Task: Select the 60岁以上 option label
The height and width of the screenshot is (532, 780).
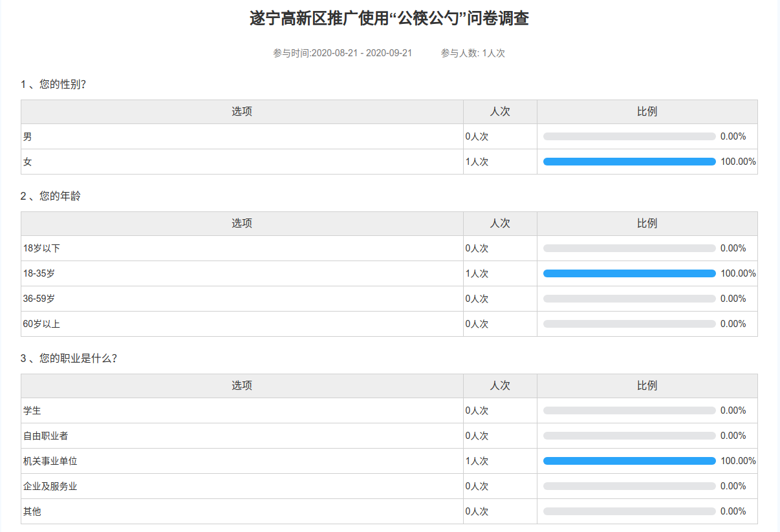Action: point(41,324)
